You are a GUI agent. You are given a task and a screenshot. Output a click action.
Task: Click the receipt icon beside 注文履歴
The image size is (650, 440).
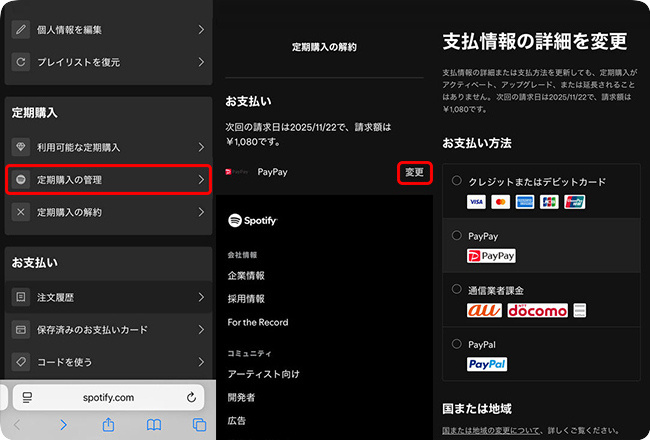click(x=21, y=297)
